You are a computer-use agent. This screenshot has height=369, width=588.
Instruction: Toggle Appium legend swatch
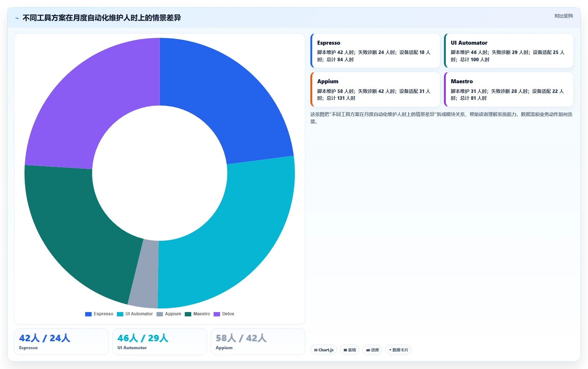coord(160,314)
